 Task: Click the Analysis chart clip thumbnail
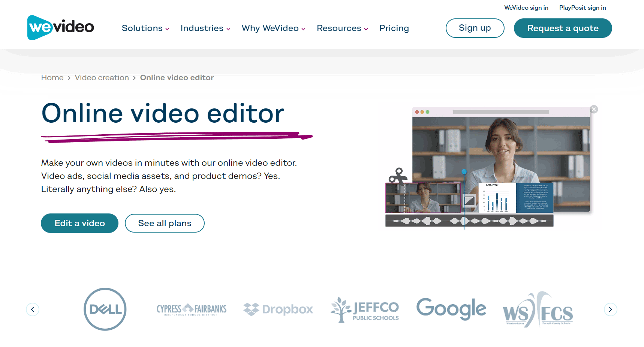(497, 198)
